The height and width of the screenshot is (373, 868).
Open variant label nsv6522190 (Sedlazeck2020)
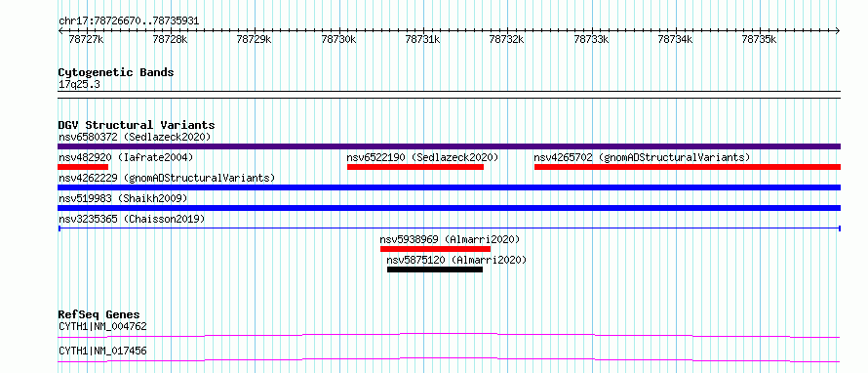(423, 157)
